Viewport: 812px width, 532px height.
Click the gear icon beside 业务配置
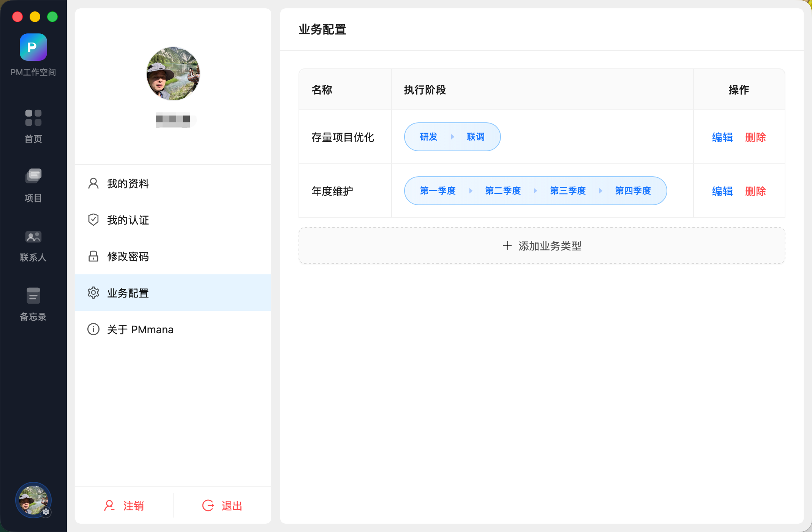(93, 293)
